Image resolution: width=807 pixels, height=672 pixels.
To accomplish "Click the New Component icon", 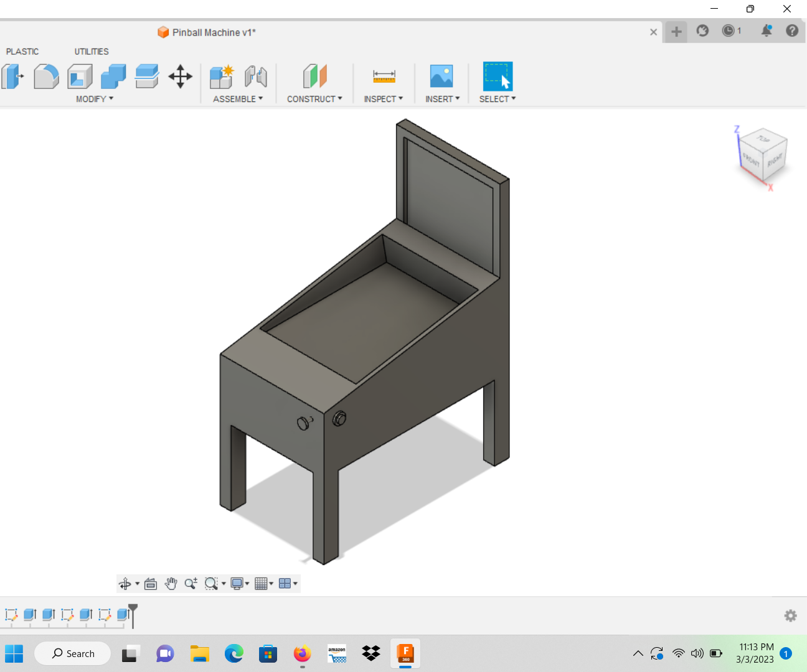I will coord(221,77).
